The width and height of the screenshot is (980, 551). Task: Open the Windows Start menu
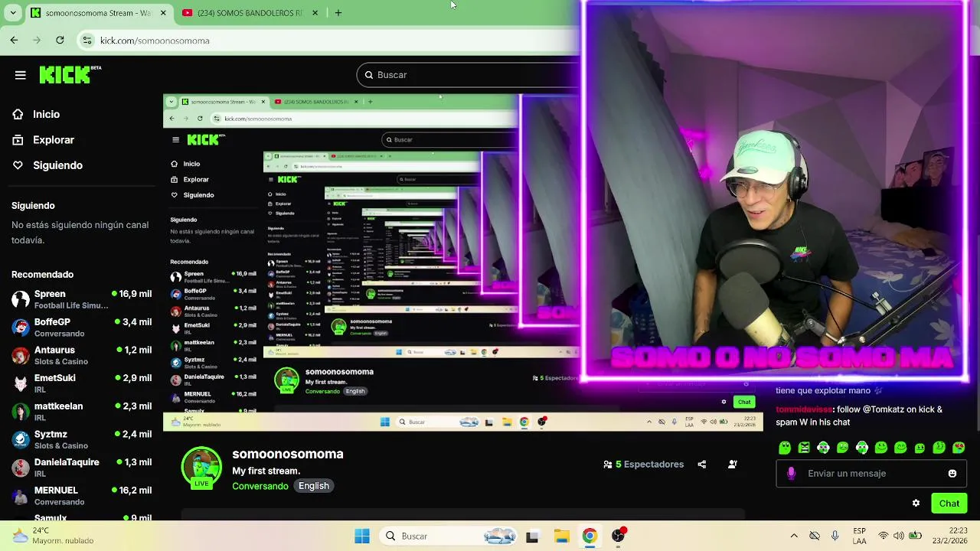click(x=362, y=536)
